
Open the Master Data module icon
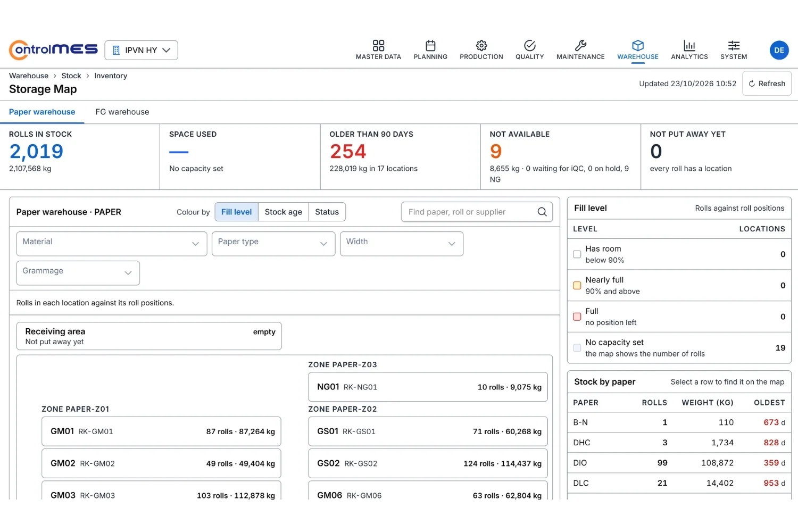[x=378, y=45]
